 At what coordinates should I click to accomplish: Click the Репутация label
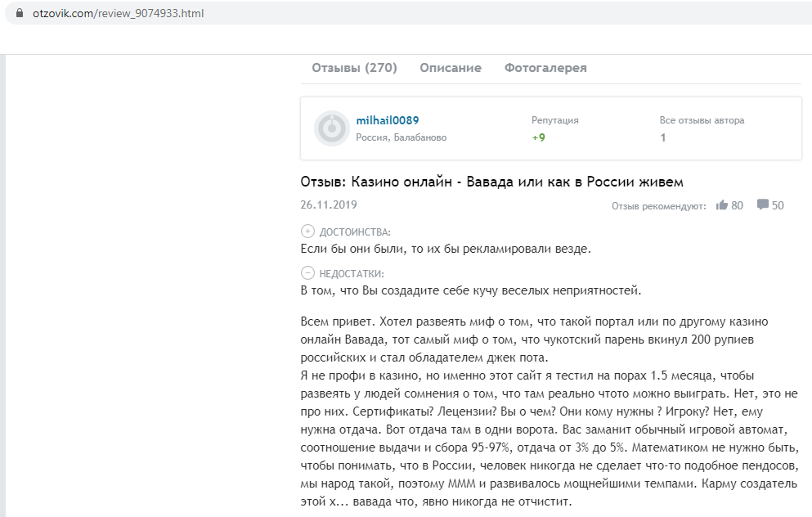[x=554, y=120]
